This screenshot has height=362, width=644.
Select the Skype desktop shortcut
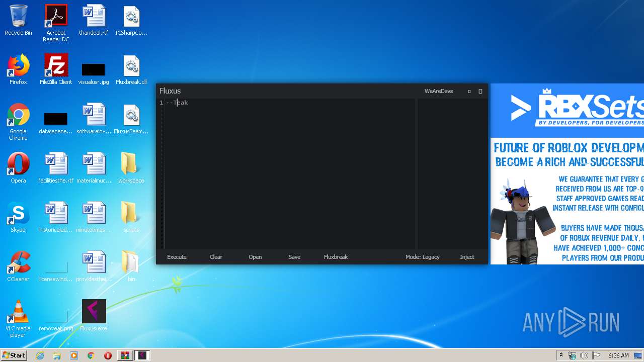pyautogui.click(x=18, y=217)
